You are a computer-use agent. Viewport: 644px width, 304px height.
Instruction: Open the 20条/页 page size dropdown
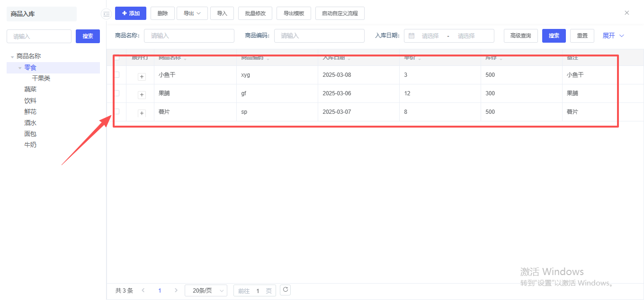206,291
